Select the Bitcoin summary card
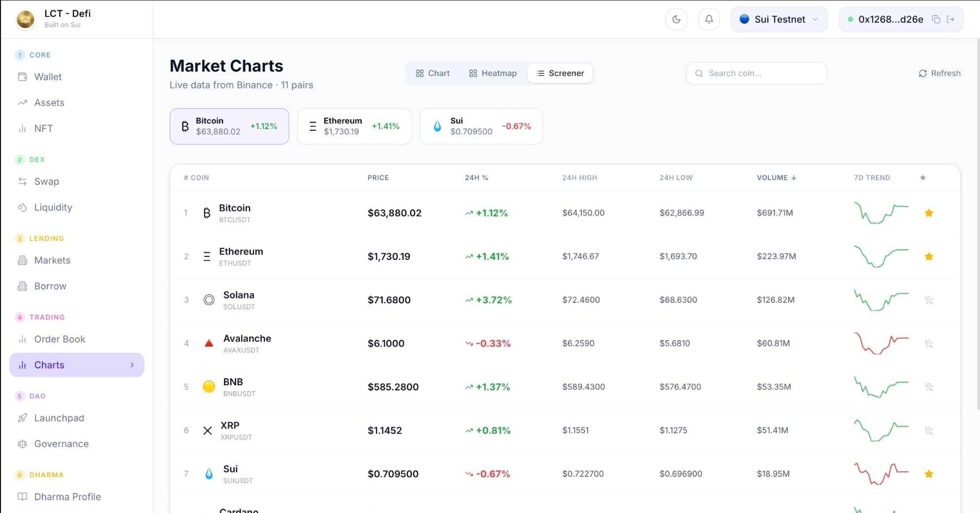The height and width of the screenshot is (513, 980). [229, 126]
